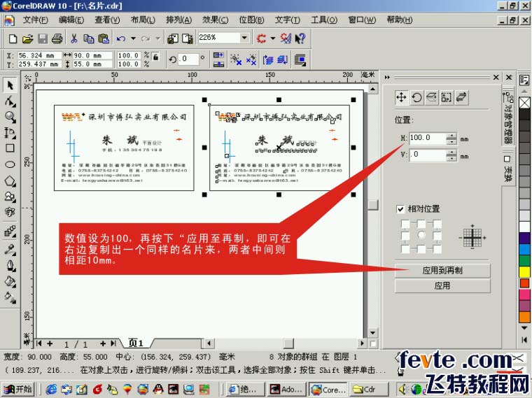532x398 pixels.
Task: Toggle the nonproportional scaling lock
Action: click(155, 57)
